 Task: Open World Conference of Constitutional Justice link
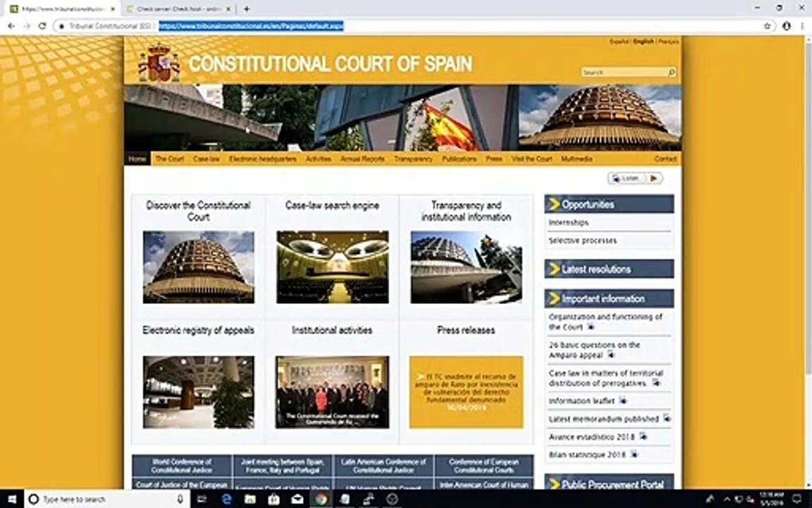coord(182,466)
